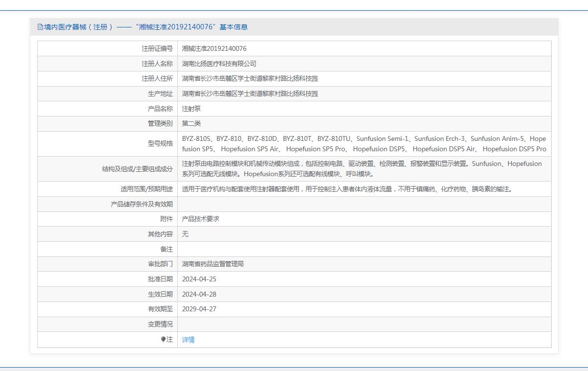
Task: Select registration number 湘械注准20192140076 in the table
Action: 214,48
